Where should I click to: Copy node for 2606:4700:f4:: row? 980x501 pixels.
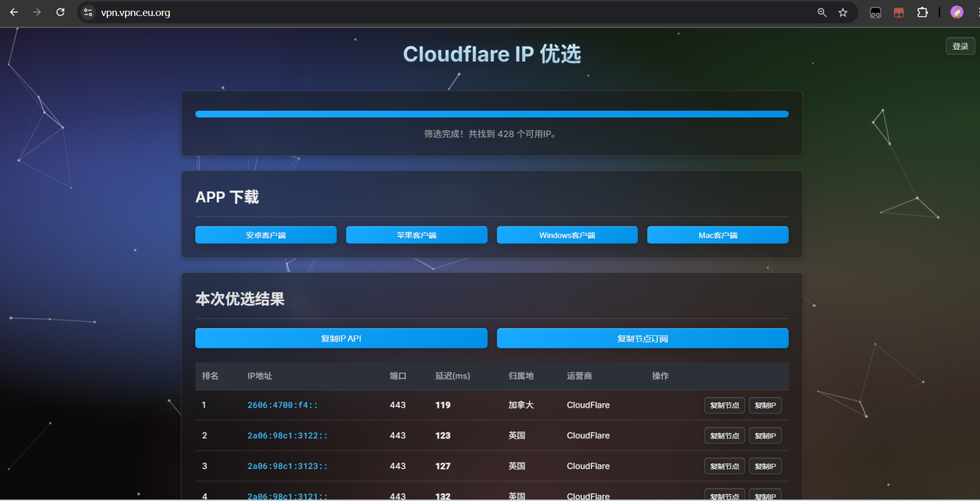[x=724, y=405]
